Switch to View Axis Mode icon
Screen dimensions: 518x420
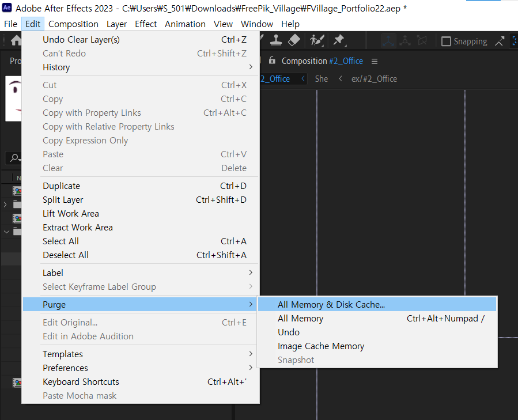coord(422,41)
